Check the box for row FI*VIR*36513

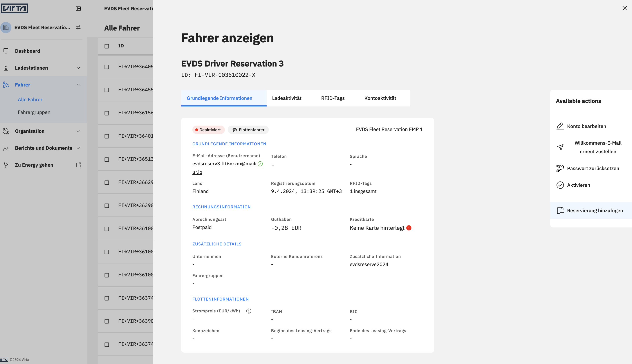click(107, 160)
